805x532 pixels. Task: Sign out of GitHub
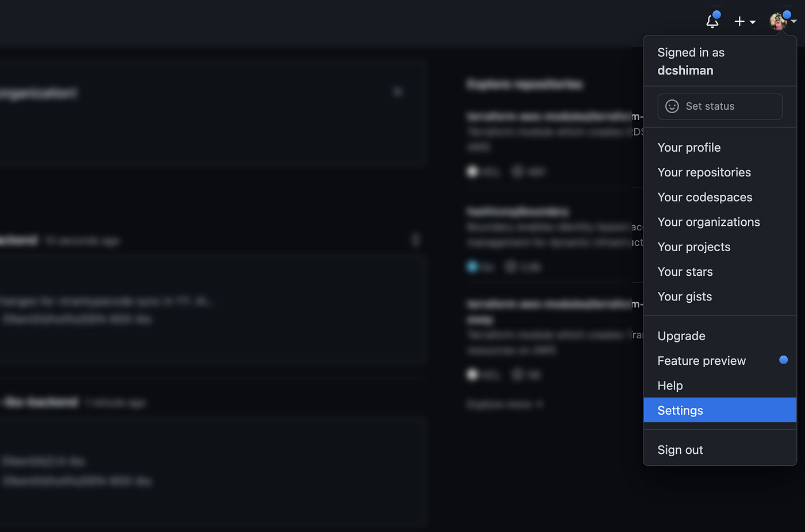[x=680, y=450]
